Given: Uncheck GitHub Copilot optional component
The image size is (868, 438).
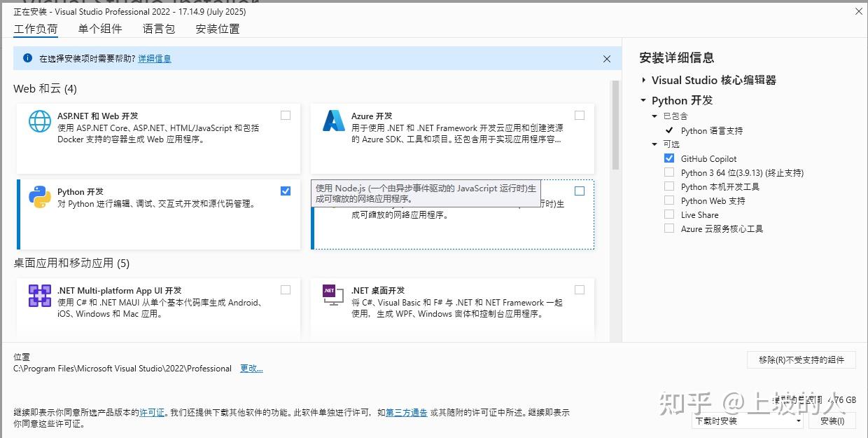Looking at the screenshot, I should tap(669, 158).
